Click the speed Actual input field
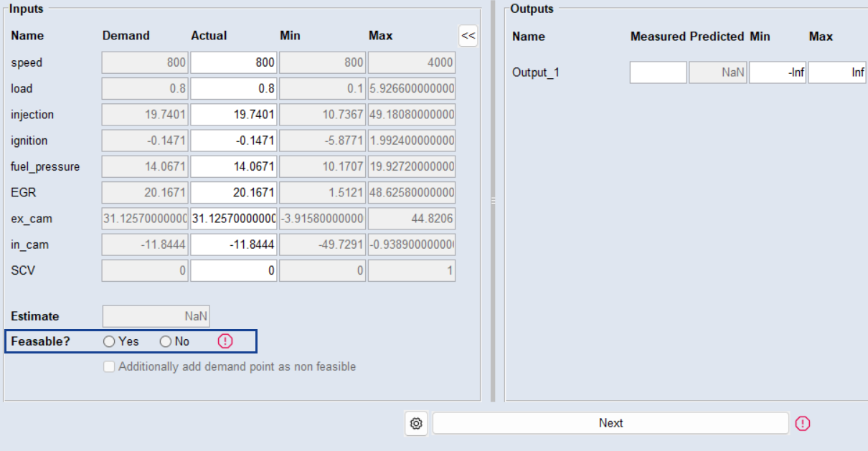This screenshot has width=868, height=451. coord(234,62)
